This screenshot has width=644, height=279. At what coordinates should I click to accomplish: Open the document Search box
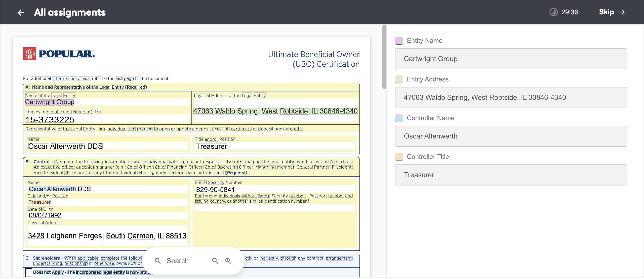pyautogui.click(x=178, y=261)
